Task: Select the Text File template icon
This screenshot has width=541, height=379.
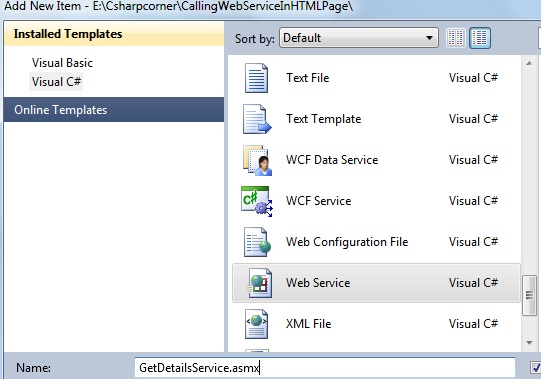Action: point(256,78)
